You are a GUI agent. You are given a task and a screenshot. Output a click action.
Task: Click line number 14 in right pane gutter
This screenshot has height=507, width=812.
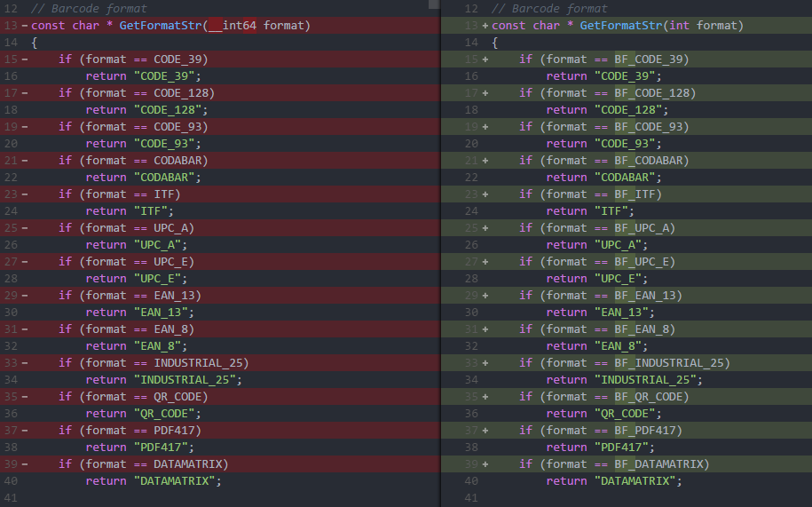pos(471,43)
